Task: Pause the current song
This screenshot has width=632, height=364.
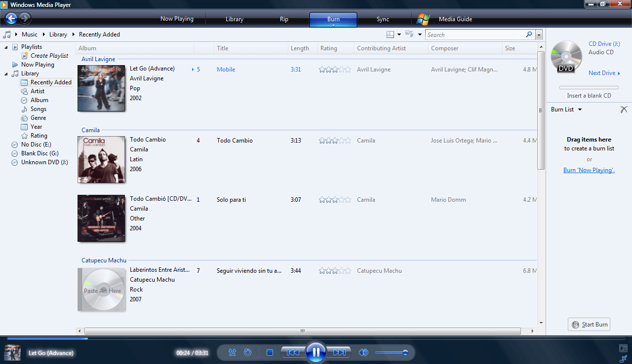Action: pyautogui.click(x=316, y=352)
